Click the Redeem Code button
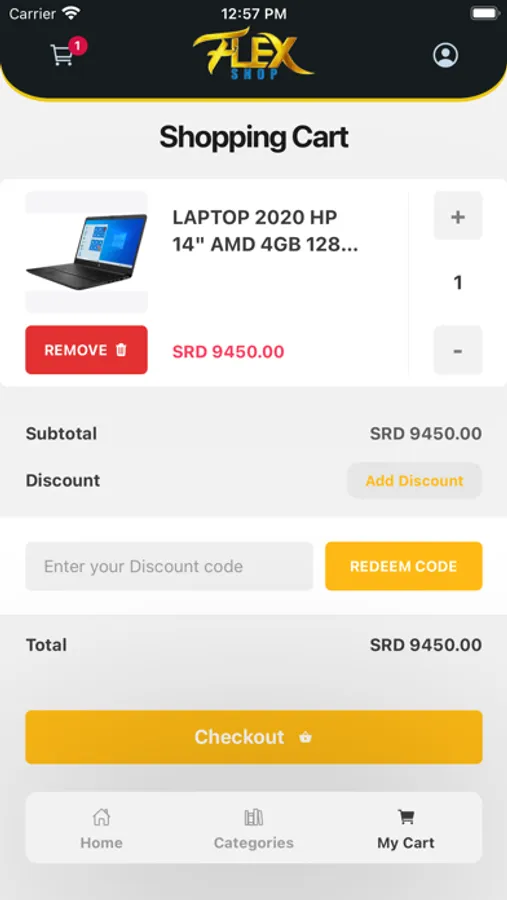Viewport: 507px width, 900px height. click(404, 566)
